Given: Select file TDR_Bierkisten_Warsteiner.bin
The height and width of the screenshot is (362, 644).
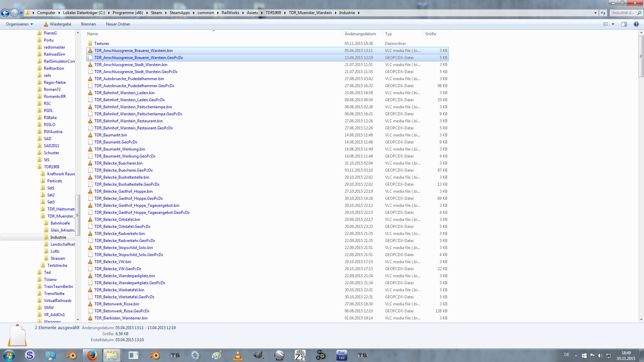Looking at the screenshot, I should [121, 318].
